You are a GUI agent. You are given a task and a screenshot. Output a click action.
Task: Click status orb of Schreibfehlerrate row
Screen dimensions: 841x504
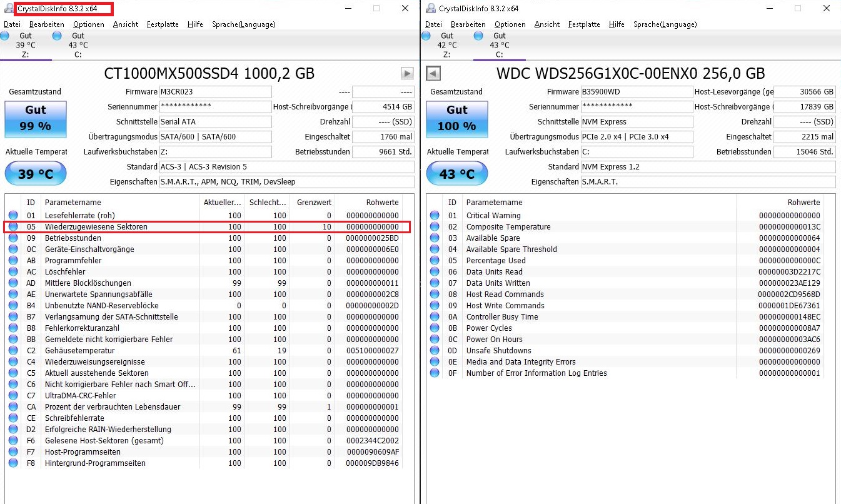point(13,418)
